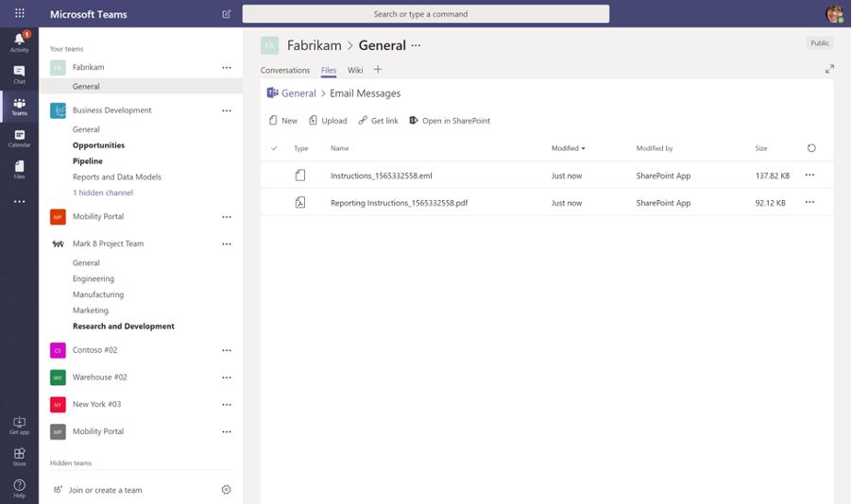Sort files by Name column header
This screenshot has width=852, height=504.
click(x=340, y=148)
